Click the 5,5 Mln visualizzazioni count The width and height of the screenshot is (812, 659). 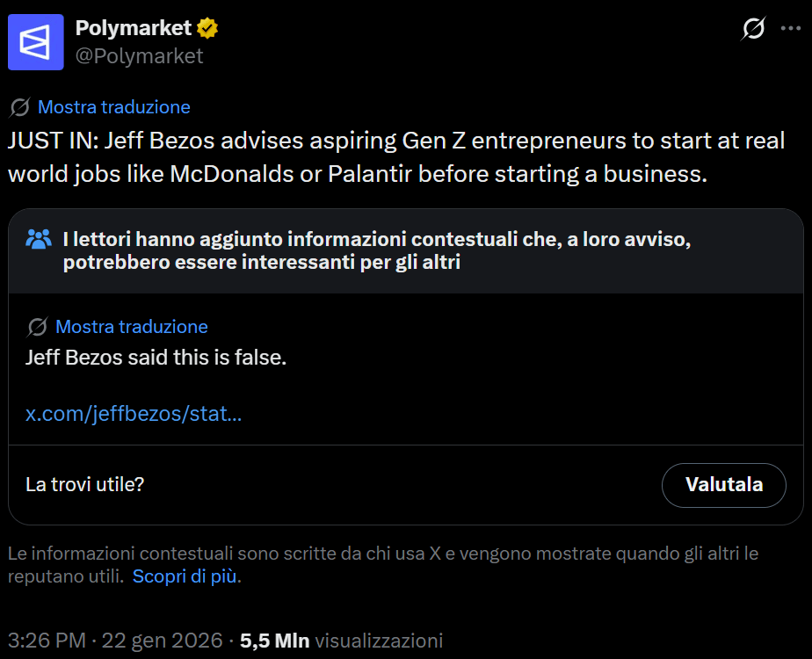tap(341, 641)
